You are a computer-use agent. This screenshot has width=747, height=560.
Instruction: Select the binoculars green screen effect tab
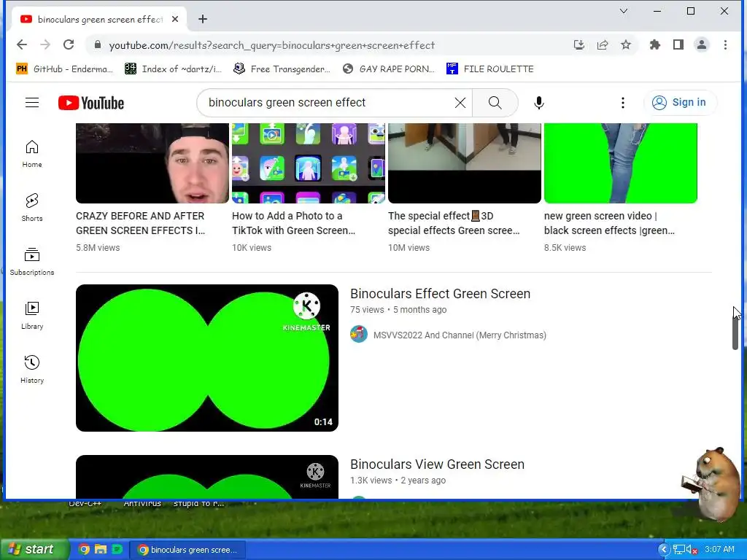[x=99, y=19]
